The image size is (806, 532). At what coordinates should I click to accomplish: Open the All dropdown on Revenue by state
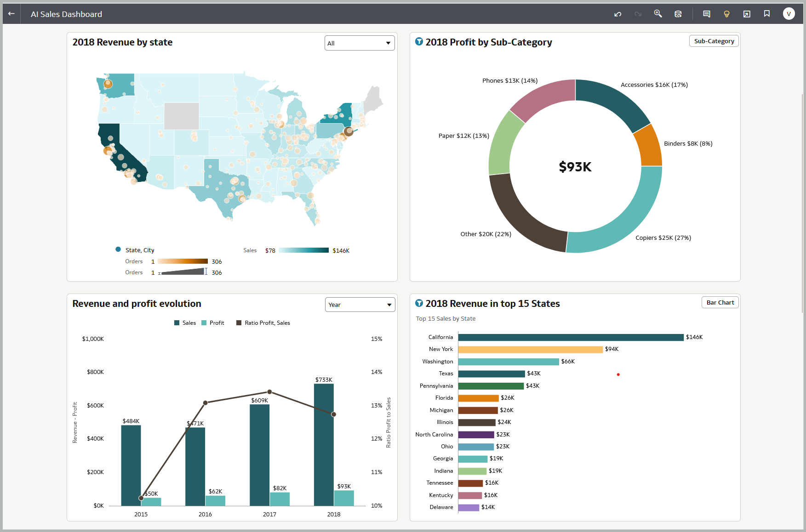coord(359,43)
